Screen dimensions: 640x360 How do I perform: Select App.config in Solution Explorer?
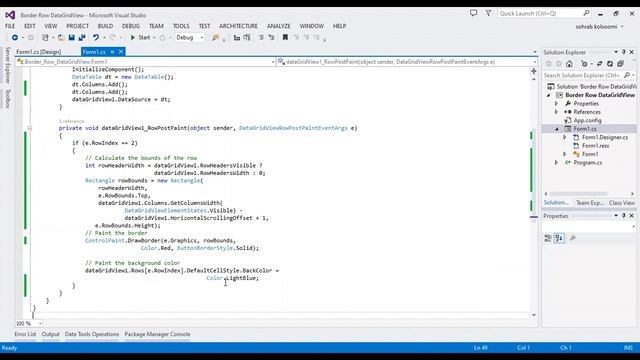[x=587, y=120]
